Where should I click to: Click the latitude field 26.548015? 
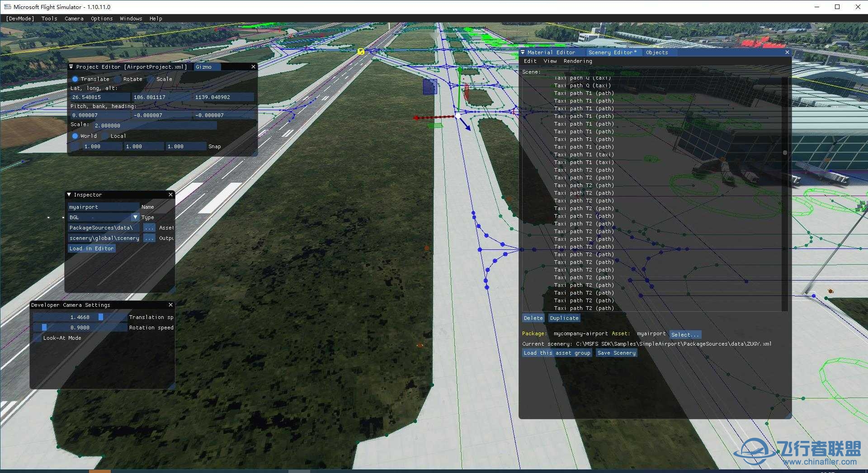tap(100, 97)
